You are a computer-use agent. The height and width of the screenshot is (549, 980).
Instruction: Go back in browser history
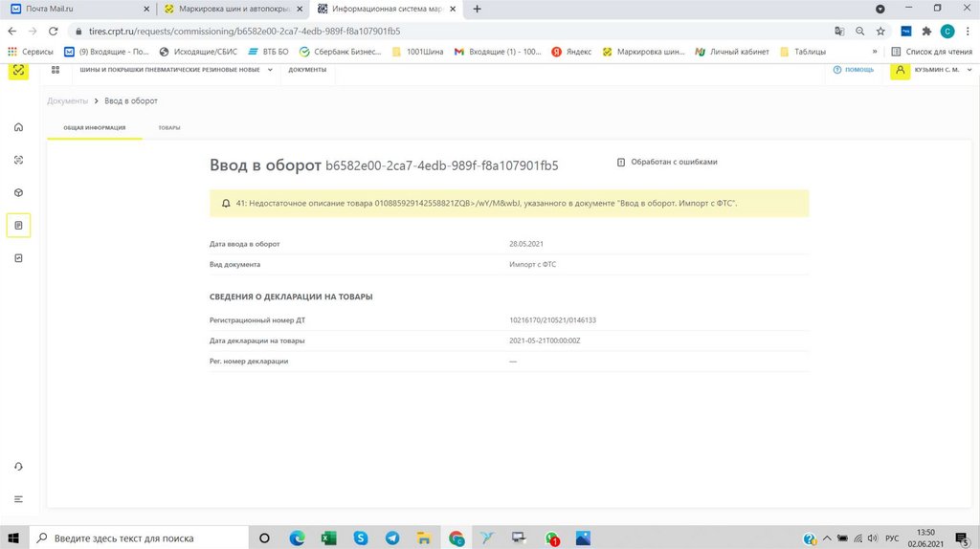11,31
